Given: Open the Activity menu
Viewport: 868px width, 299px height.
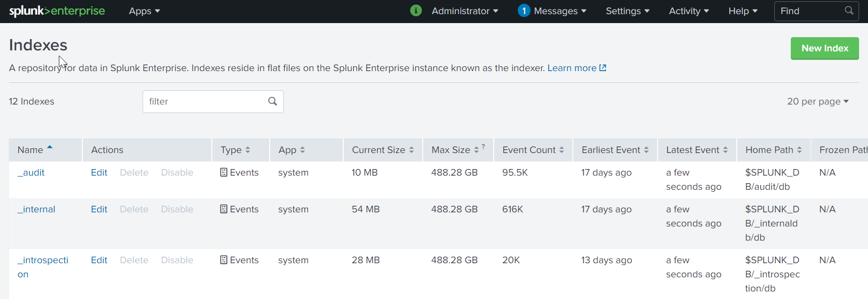Looking at the screenshot, I should (689, 11).
